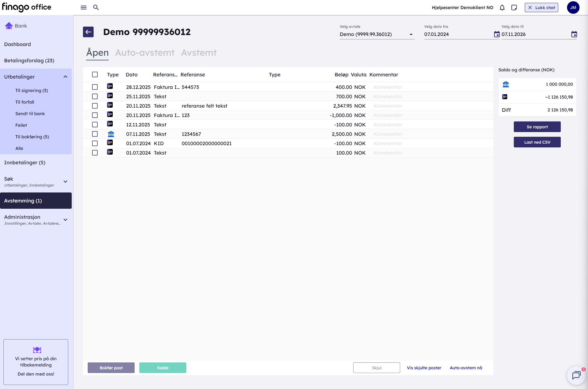Screen dimensions: 588x389
Task: Click the 'Vis skjulte poster' link
Action: (x=424, y=368)
